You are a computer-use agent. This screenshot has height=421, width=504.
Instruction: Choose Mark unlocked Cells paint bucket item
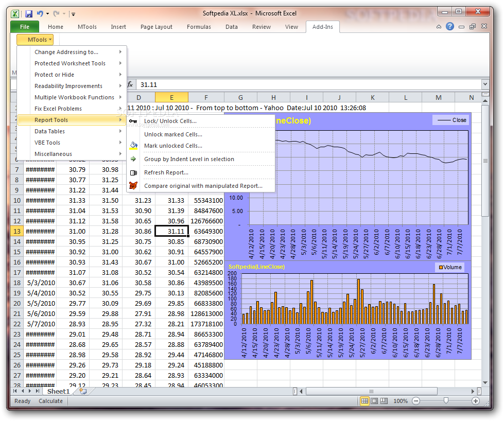click(201, 146)
